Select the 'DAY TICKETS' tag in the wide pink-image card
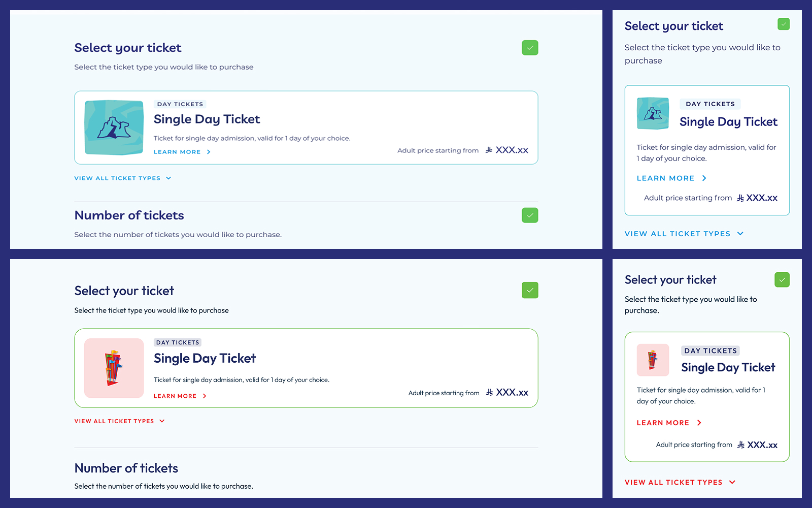812x508 pixels. pyautogui.click(x=178, y=342)
